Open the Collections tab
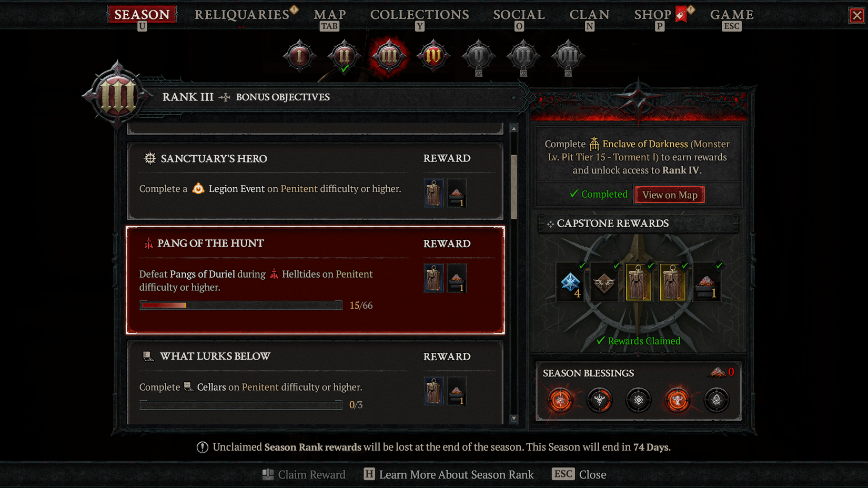The height and width of the screenshot is (488, 868). [x=419, y=15]
